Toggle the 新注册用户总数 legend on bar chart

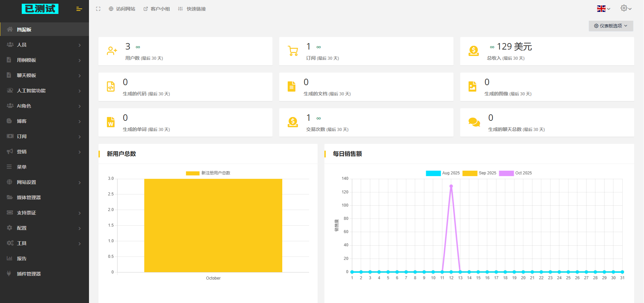pyautogui.click(x=208, y=173)
